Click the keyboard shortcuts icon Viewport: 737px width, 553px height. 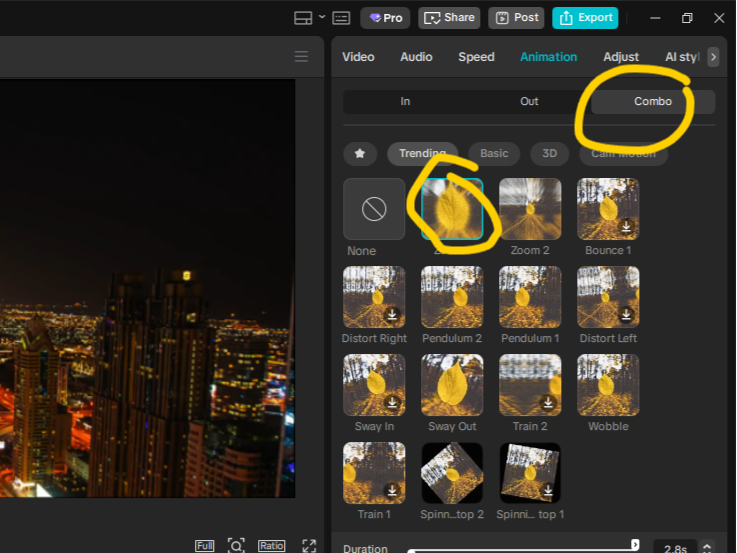pyautogui.click(x=341, y=18)
